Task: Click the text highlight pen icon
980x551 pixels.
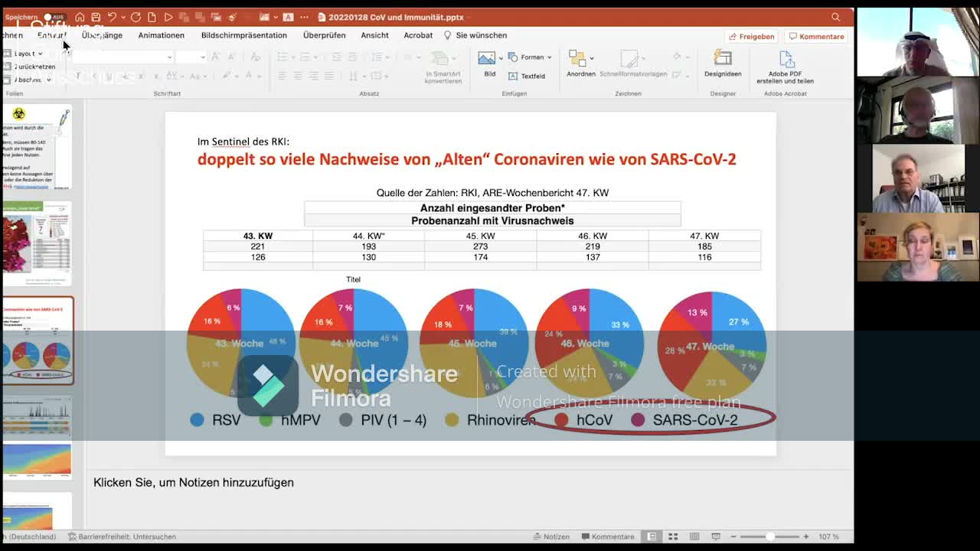Action: [227, 76]
